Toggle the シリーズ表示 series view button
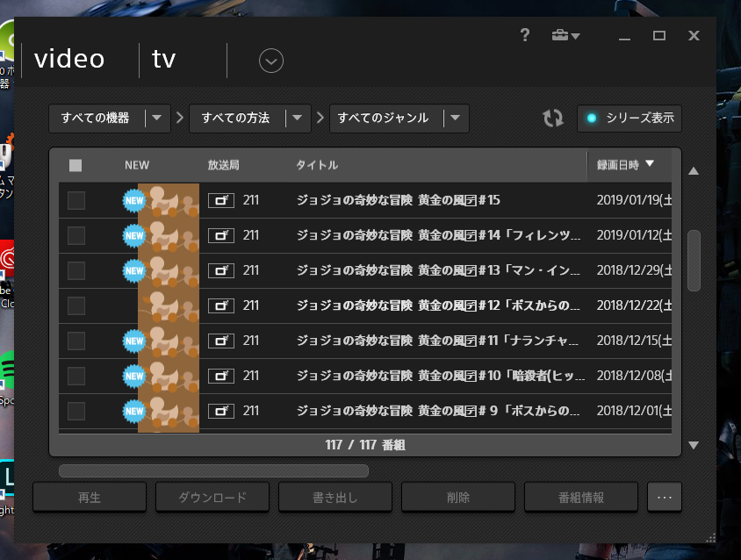 click(x=629, y=118)
